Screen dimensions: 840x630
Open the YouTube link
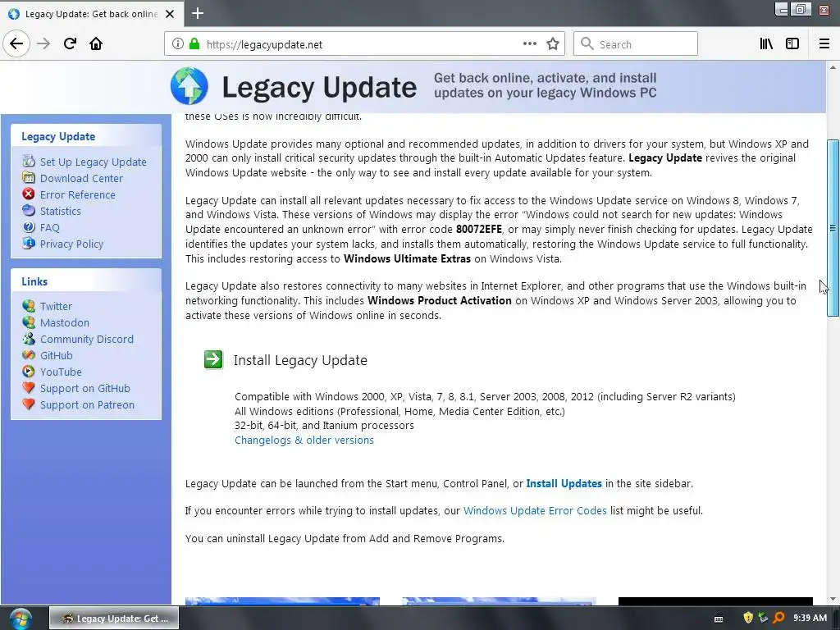(61, 372)
